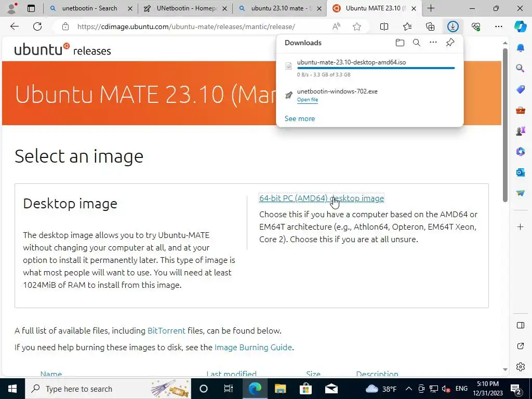This screenshot has height=399, width=532.
Task: Launch Copilot from the sidebar
Action: point(520,26)
